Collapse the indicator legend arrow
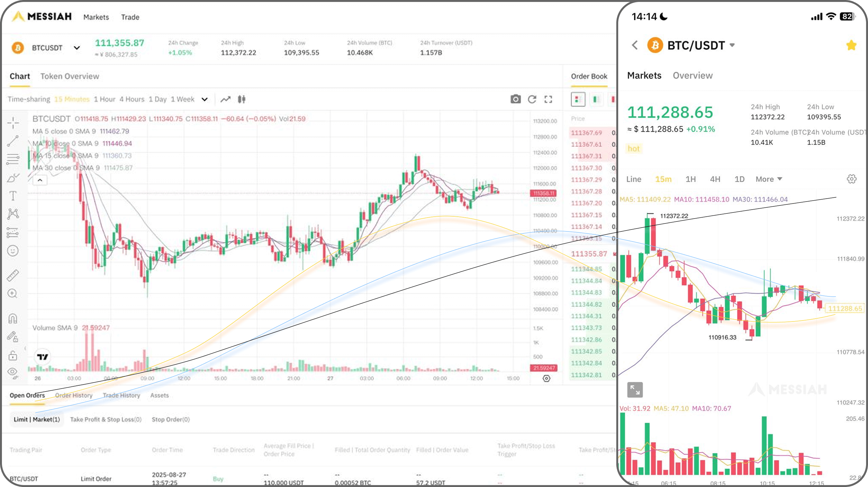The image size is (868, 487). (x=40, y=180)
